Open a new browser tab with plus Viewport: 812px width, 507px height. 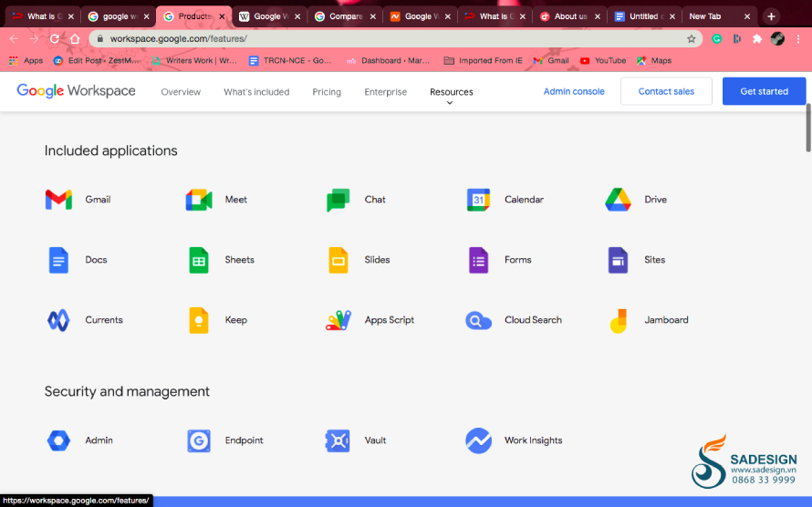(771, 16)
